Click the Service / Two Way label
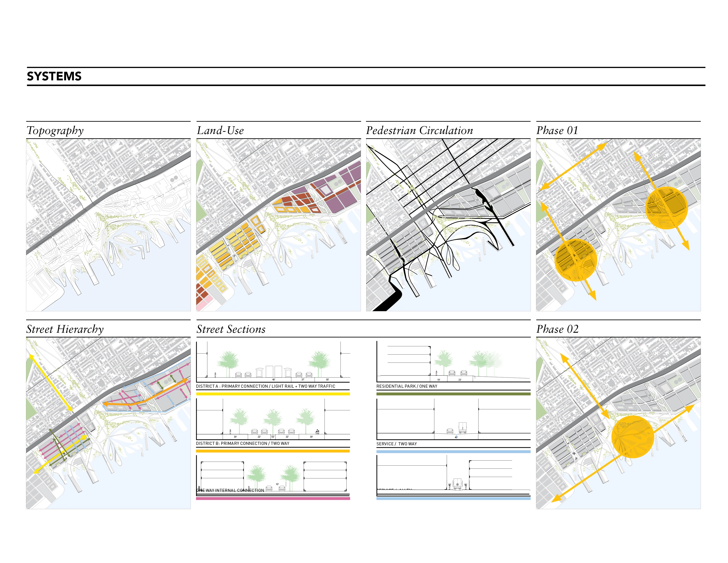The width and height of the screenshot is (728, 563). (396, 444)
